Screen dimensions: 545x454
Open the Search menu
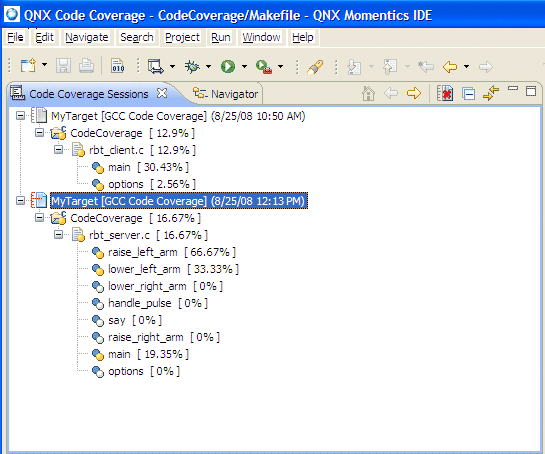pyautogui.click(x=137, y=37)
